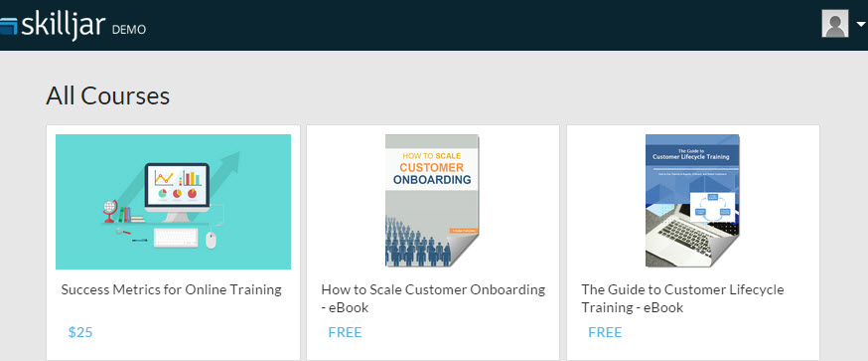
Task: Click the Guide to Customer Lifecycle Training title
Action: click(x=682, y=298)
